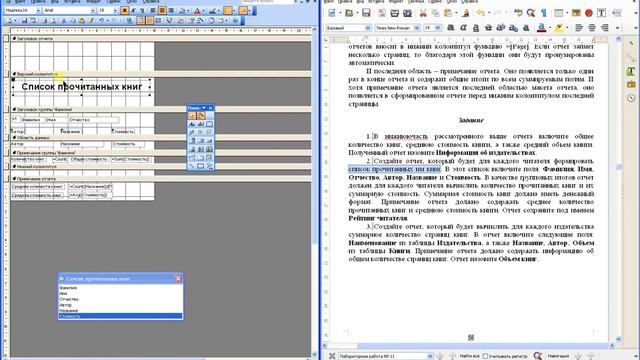The height and width of the screenshot is (360, 640).
Task: Open Writer paragraph style 'Базовый' dropdown
Action: point(367,28)
